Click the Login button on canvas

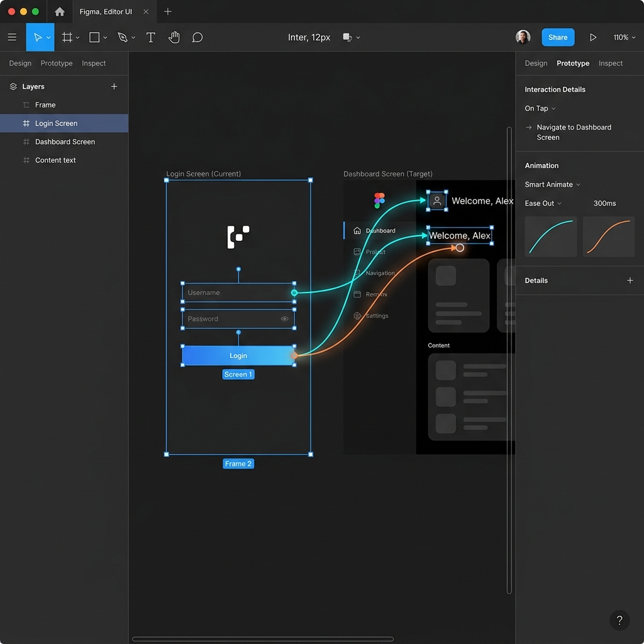(238, 356)
